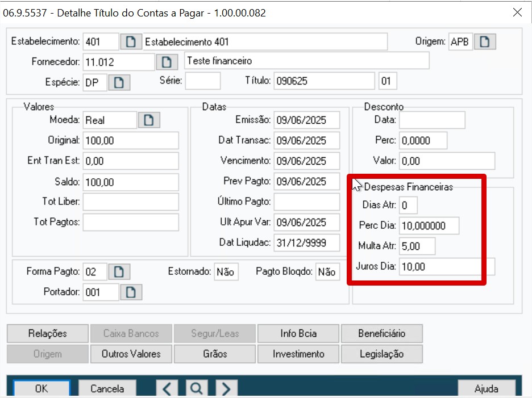
Task: Open lookup icon next to Portador 001
Action: click(x=131, y=292)
